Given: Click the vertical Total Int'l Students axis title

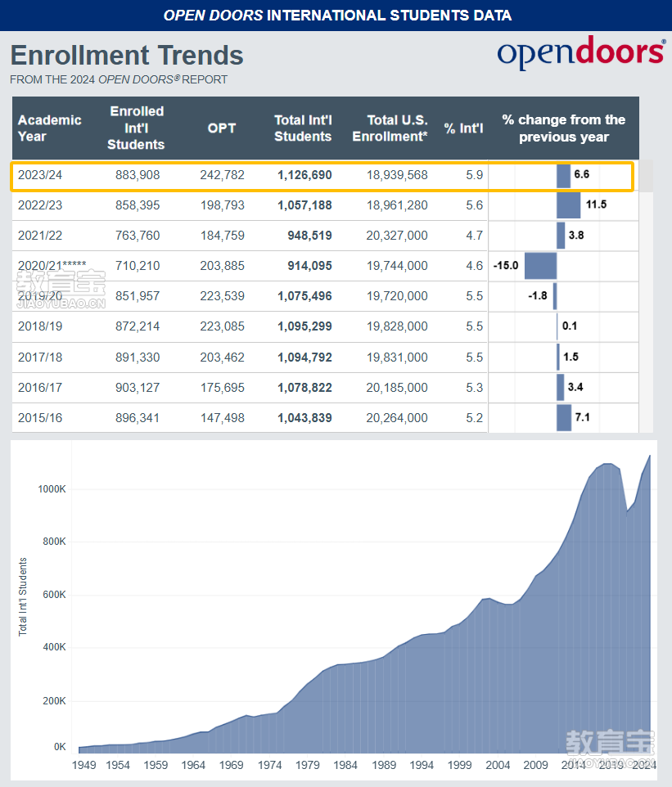Looking at the screenshot, I should 23,596.
